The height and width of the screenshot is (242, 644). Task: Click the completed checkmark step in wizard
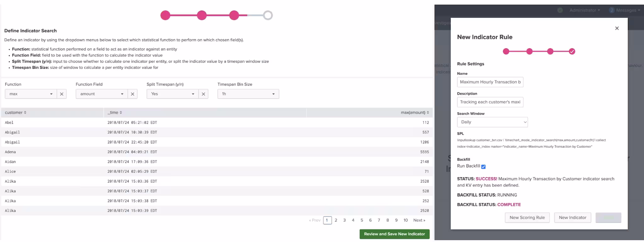point(572,51)
